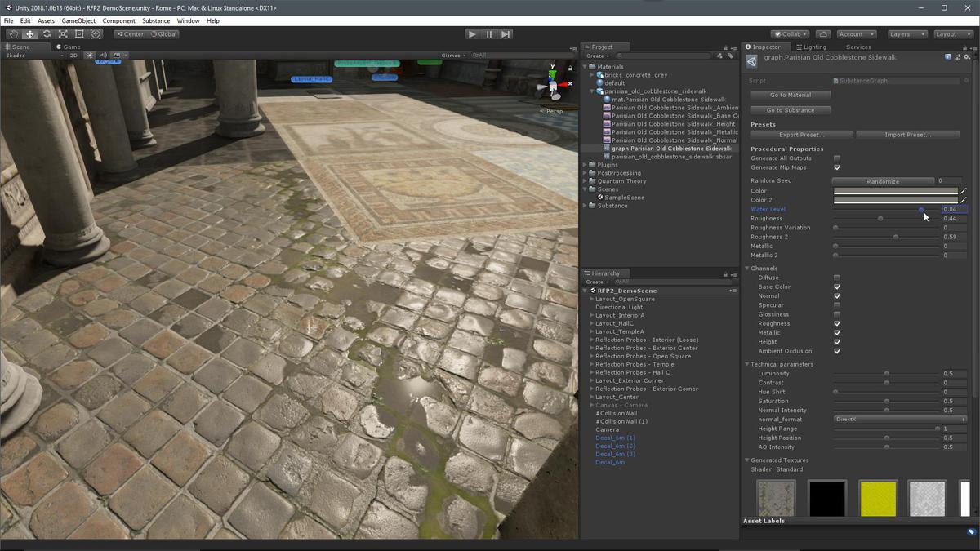Open the Gizmos dropdown in Scene view
This screenshot has height=551, width=980.
coord(453,56)
